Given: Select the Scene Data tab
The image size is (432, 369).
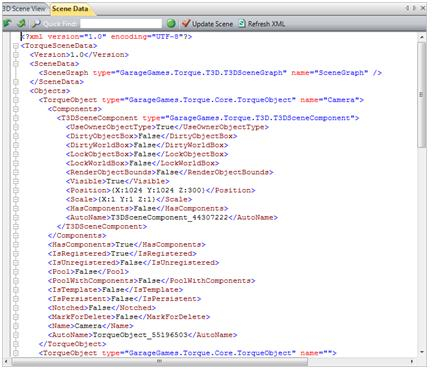Looking at the screenshot, I should pos(70,9).
